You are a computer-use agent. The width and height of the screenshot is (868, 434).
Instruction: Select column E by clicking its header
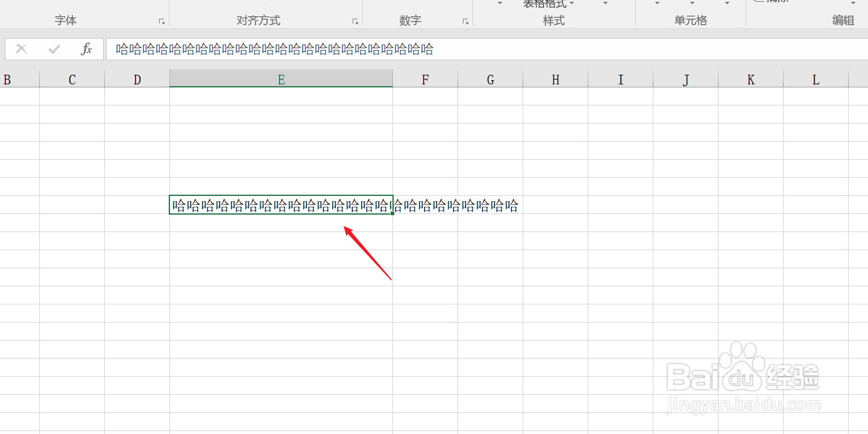(280, 79)
